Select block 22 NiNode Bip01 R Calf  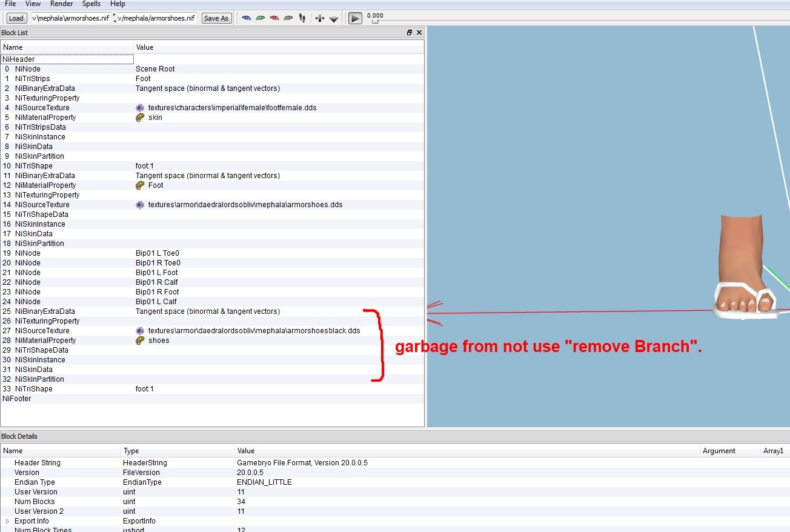click(x=212, y=282)
